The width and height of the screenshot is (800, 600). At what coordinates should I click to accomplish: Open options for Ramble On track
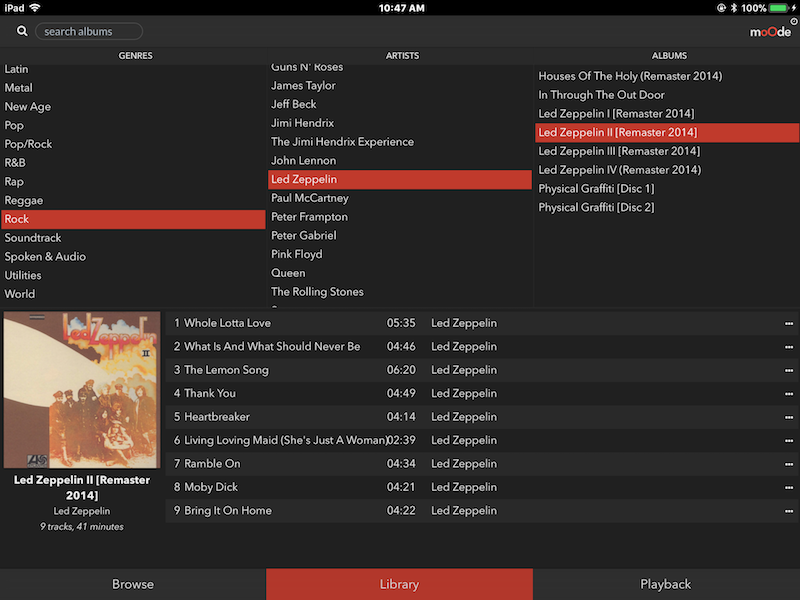coord(789,464)
